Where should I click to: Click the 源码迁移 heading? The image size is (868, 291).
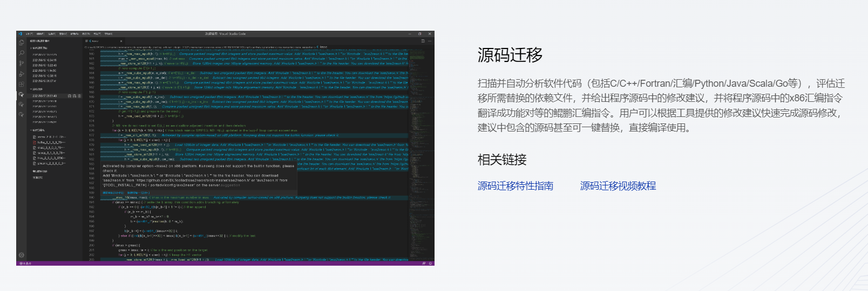point(510,55)
